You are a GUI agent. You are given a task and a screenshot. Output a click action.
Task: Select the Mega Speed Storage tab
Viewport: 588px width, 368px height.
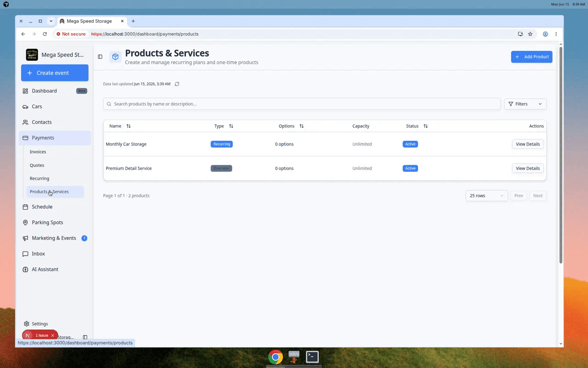coord(90,21)
